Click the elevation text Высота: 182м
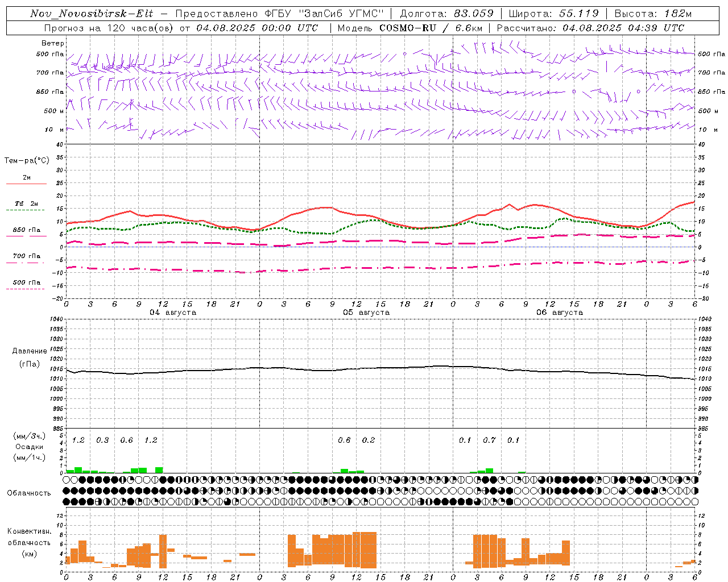This screenshot has width=728, height=582. 653,14
